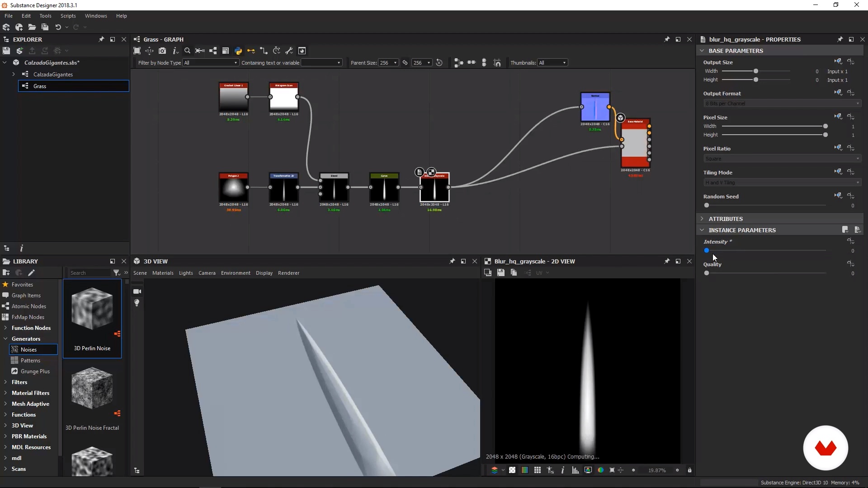This screenshot has height=488, width=868.
Task: Click the zoom-in plus in 2D View
Action: (677, 470)
